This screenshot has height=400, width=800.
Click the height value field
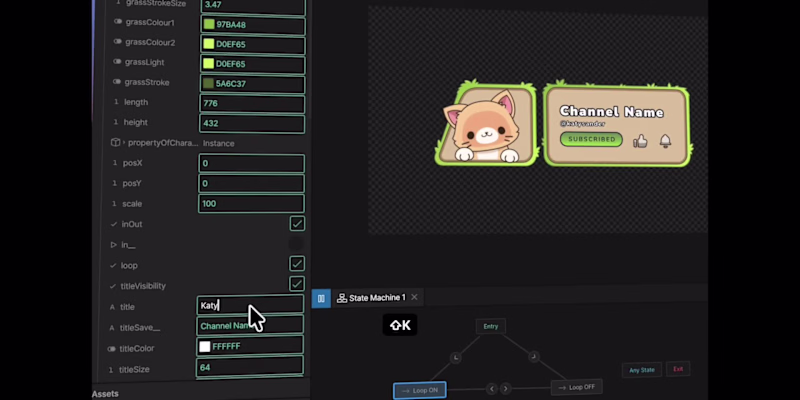click(252, 123)
